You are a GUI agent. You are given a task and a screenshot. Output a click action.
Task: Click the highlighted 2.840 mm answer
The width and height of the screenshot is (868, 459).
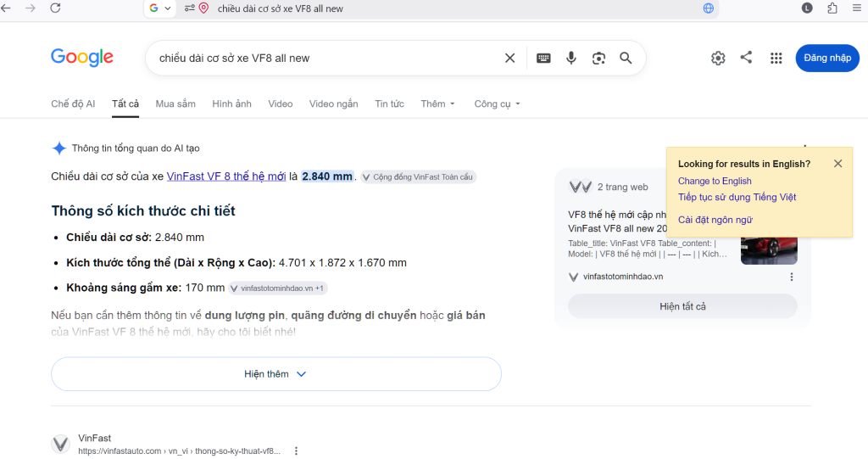click(327, 176)
